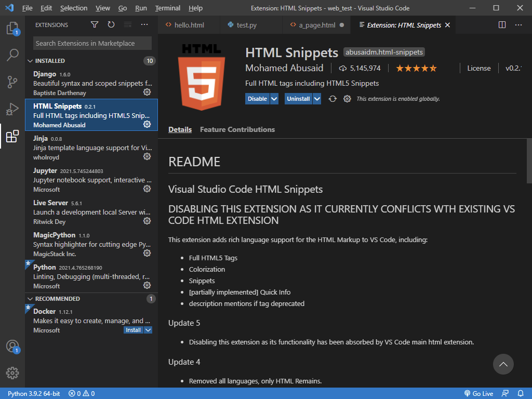
Task: Select Docker recommended extension
Action: (91, 321)
